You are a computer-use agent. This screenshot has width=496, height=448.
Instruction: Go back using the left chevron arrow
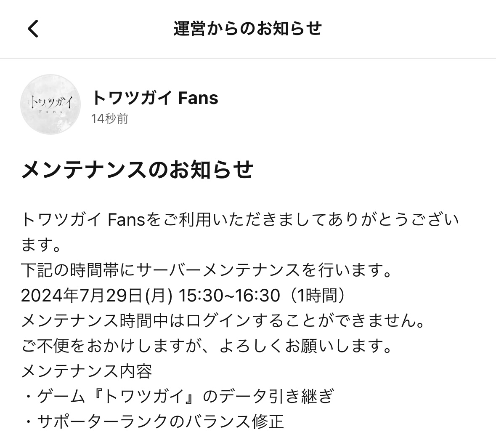click(x=33, y=29)
